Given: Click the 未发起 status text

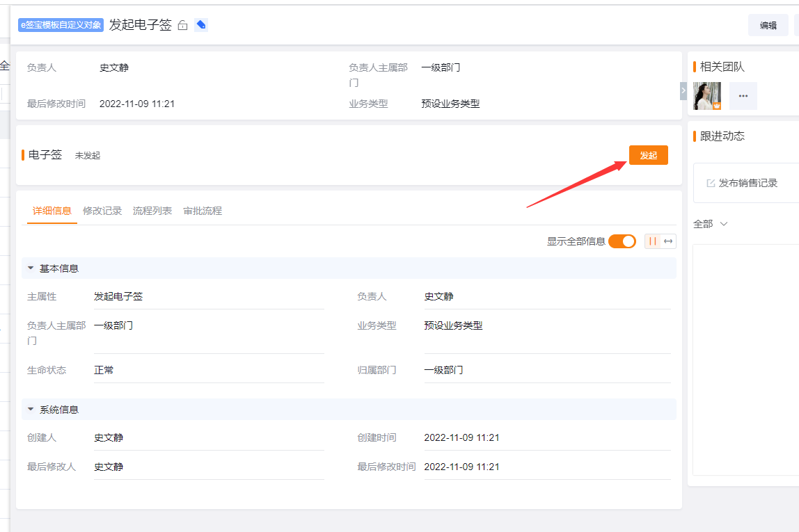Looking at the screenshot, I should click(x=88, y=156).
